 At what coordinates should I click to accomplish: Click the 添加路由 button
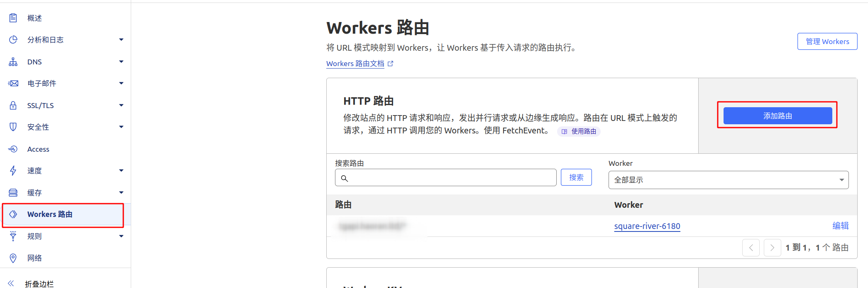pos(778,116)
